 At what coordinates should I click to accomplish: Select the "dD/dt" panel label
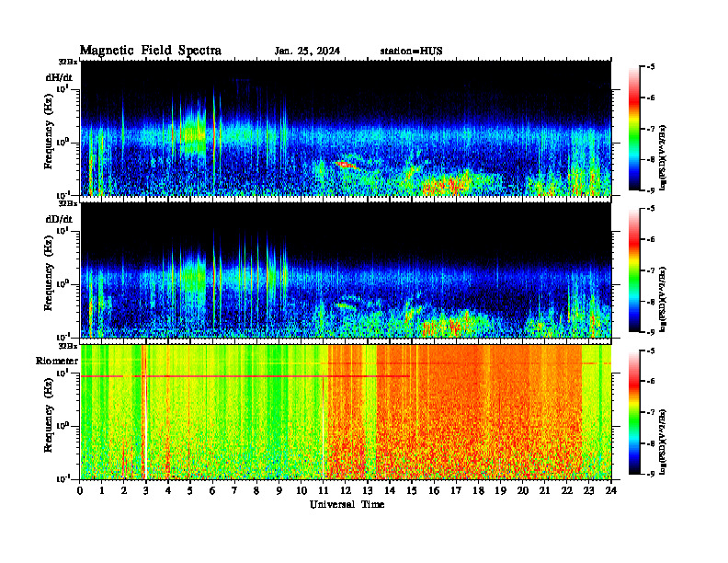coord(59,219)
